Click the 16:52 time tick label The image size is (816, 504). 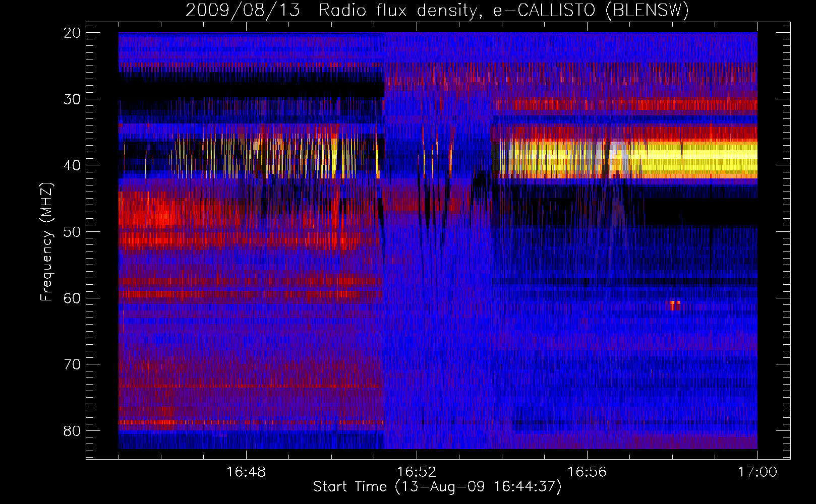(x=417, y=472)
